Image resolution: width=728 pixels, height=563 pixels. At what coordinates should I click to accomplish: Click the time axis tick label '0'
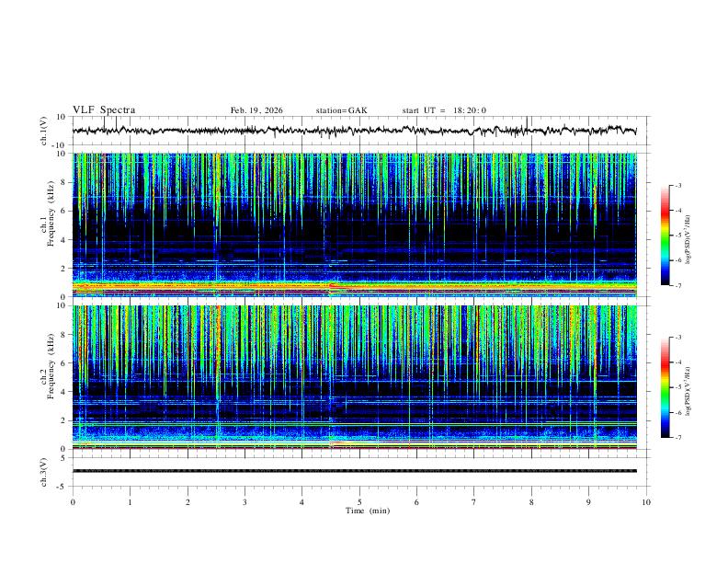(73, 502)
